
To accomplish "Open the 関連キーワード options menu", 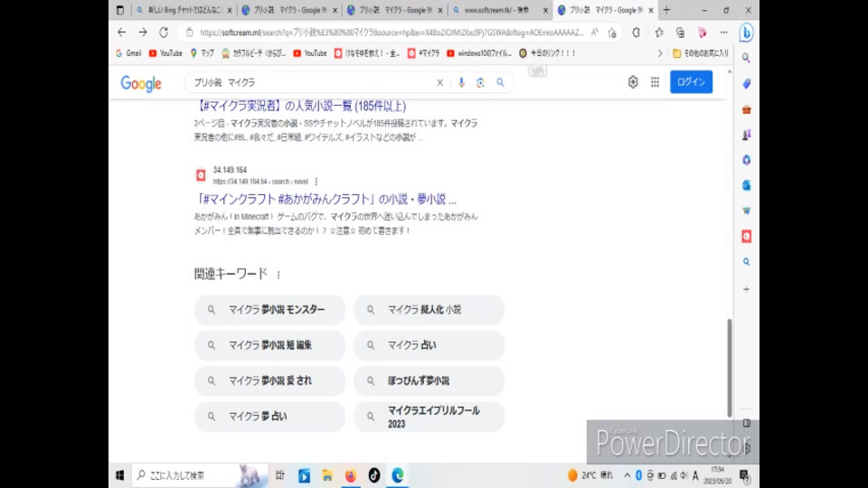I will click(x=278, y=275).
